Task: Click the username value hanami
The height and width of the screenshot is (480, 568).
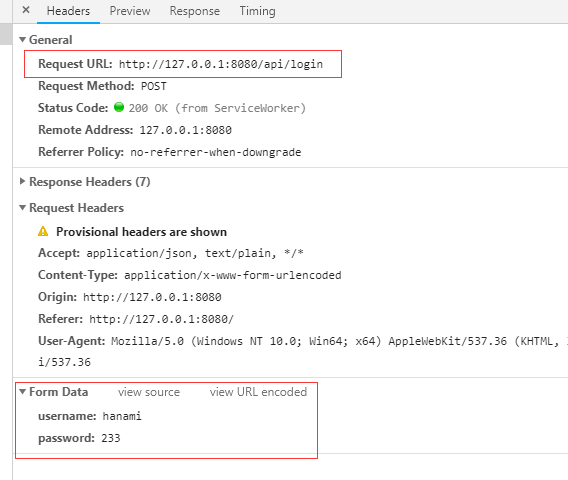Action: 122,416
